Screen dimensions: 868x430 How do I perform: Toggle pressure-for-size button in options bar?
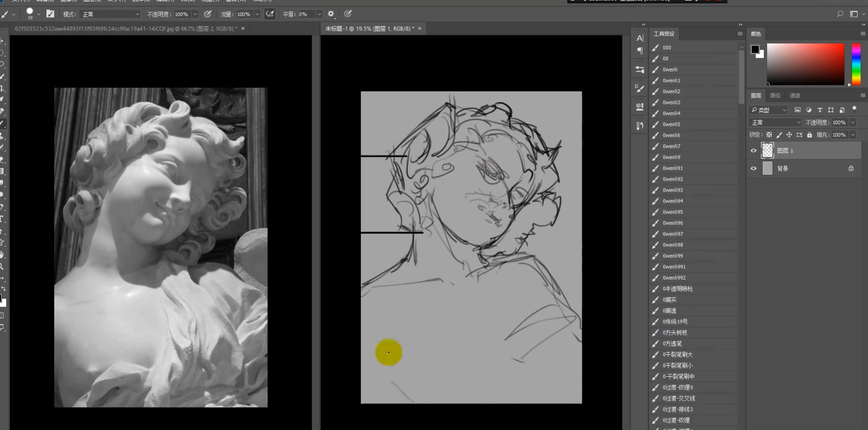pyautogui.click(x=348, y=14)
